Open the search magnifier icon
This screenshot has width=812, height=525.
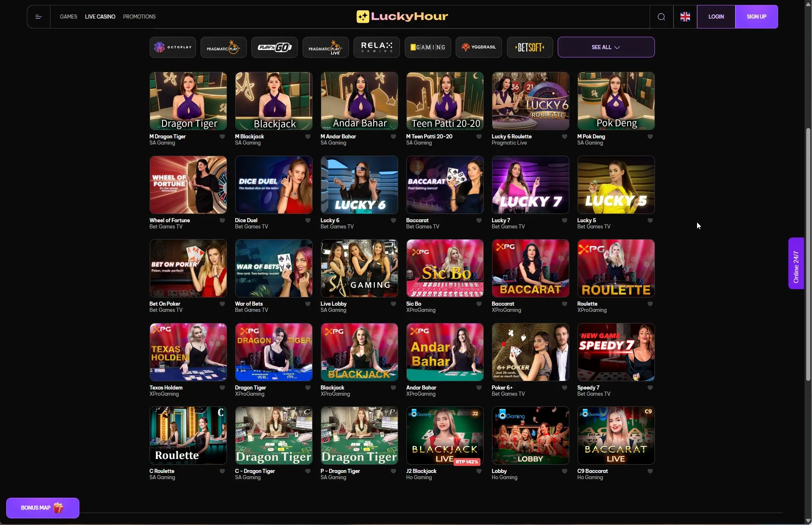662,17
